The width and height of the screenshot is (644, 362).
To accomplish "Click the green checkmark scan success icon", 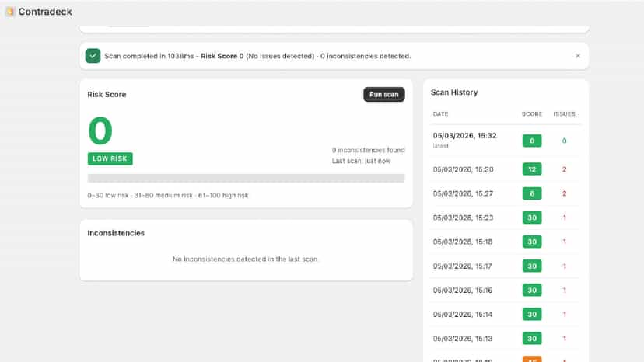I will 93,56.
